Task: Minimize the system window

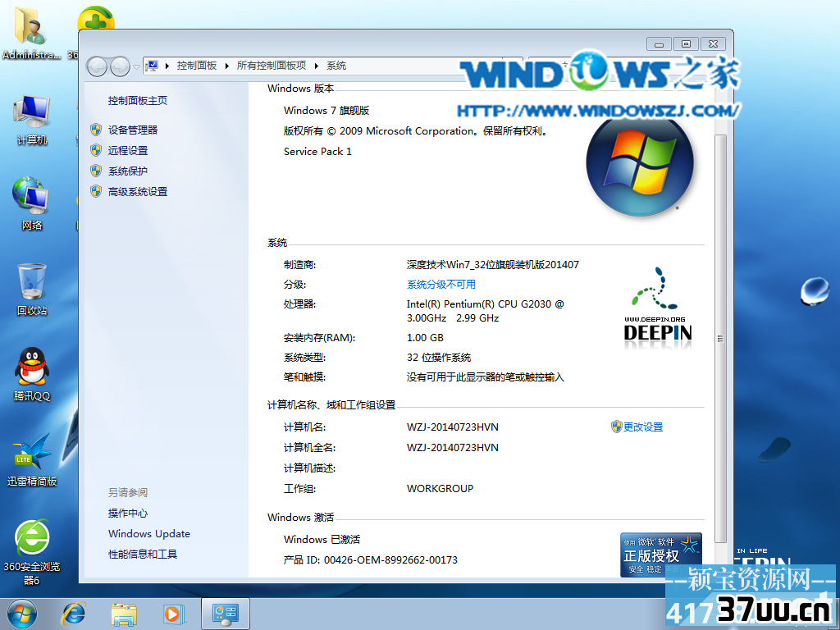Action: 659,44
